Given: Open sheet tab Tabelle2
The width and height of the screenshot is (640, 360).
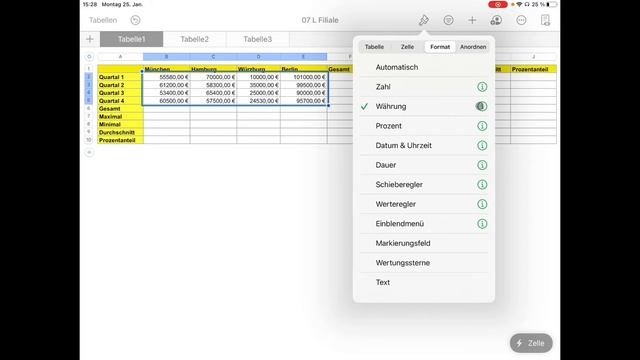Looking at the screenshot, I should (195, 39).
